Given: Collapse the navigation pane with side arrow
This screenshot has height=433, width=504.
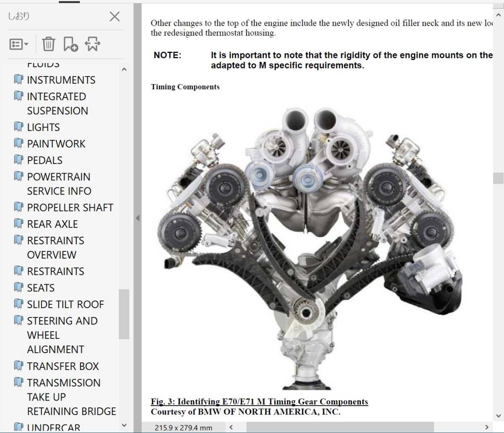Looking at the screenshot, I should [137, 218].
